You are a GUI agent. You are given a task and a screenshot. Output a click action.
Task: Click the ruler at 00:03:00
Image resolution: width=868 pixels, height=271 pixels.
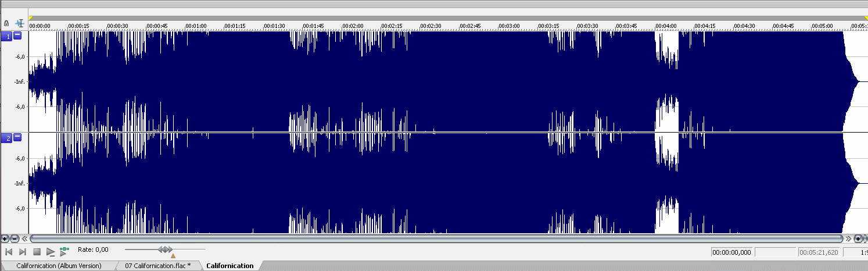click(510, 26)
